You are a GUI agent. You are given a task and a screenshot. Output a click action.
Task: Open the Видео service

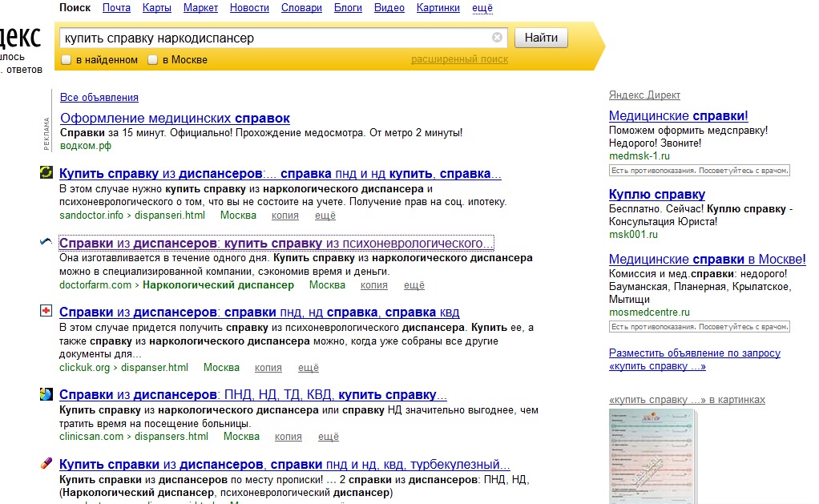click(389, 8)
